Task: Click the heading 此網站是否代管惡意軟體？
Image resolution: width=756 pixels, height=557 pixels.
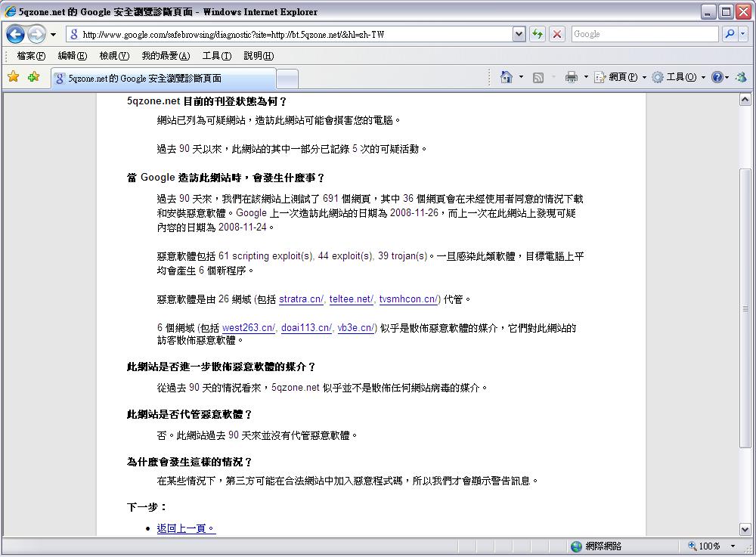Action: coord(189,414)
